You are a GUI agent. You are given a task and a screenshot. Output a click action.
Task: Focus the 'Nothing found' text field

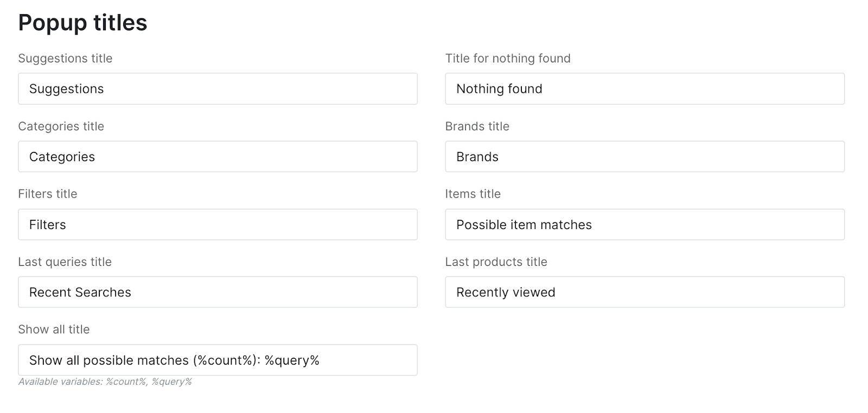[x=644, y=89]
